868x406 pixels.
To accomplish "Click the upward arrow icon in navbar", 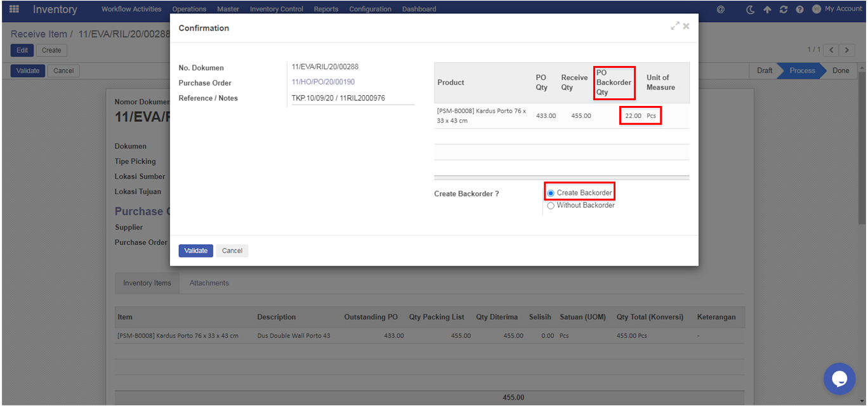I will pyautogui.click(x=767, y=10).
